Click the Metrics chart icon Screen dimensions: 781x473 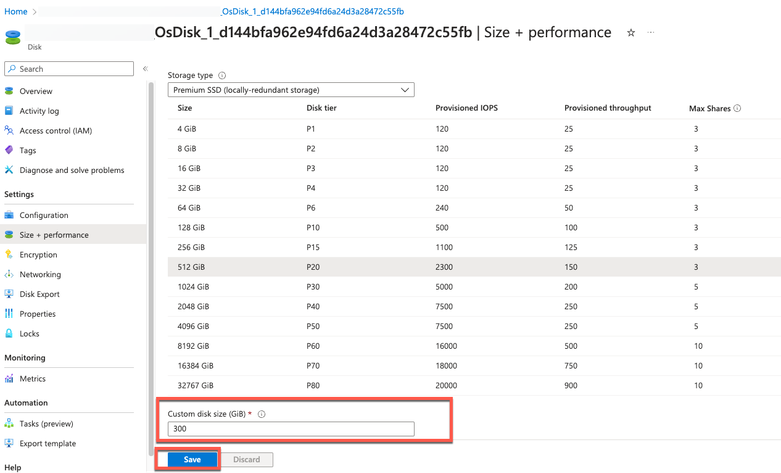(x=9, y=378)
